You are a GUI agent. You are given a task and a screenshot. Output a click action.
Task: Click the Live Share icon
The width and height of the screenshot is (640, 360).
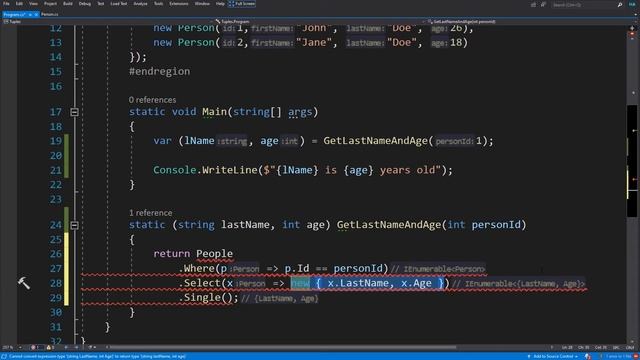coord(533,4)
